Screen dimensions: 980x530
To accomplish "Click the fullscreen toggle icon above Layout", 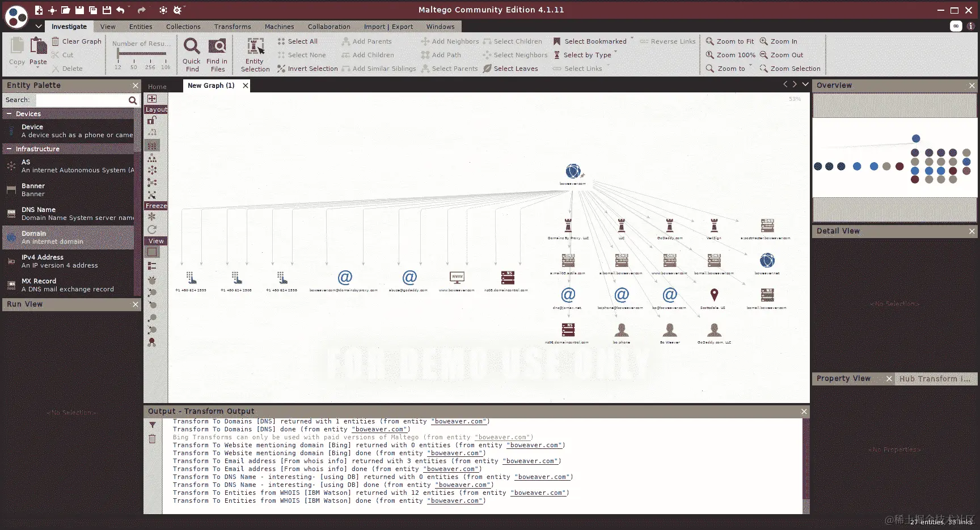I will 152,99.
